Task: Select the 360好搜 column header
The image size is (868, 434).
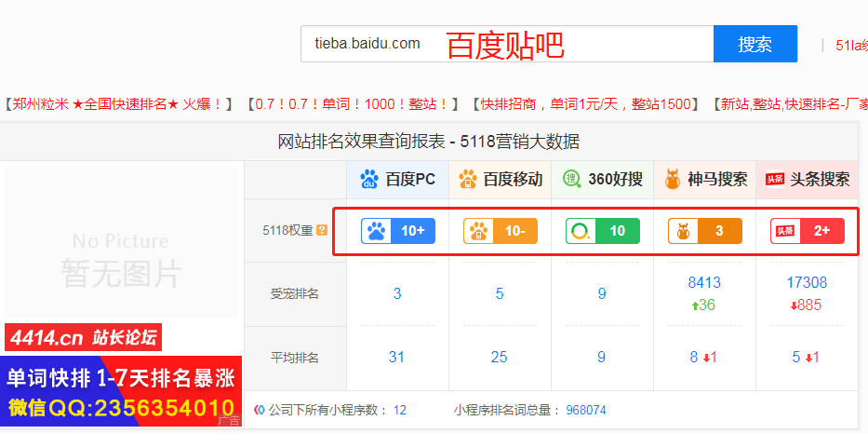Action: (602, 180)
